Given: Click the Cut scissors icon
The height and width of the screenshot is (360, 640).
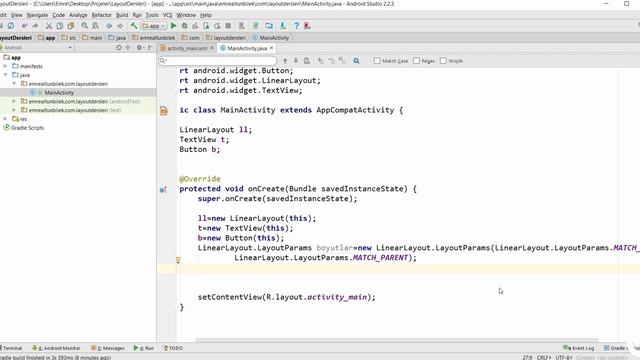Looking at the screenshot, I should coord(49,26).
